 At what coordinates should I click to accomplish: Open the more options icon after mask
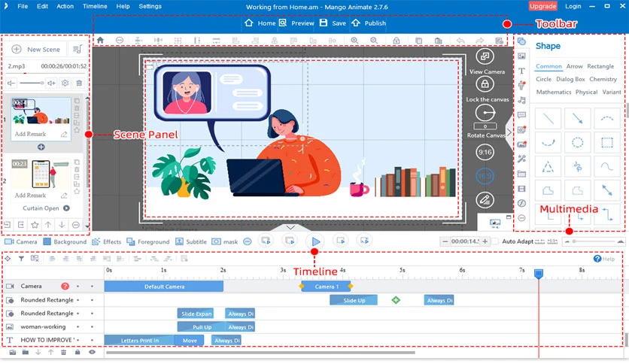(x=248, y=241)
